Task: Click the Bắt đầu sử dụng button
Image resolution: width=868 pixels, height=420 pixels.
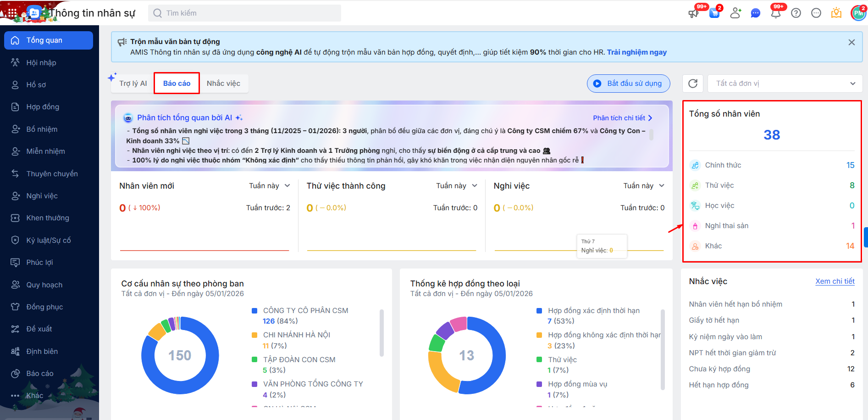Action: [628, 84]
